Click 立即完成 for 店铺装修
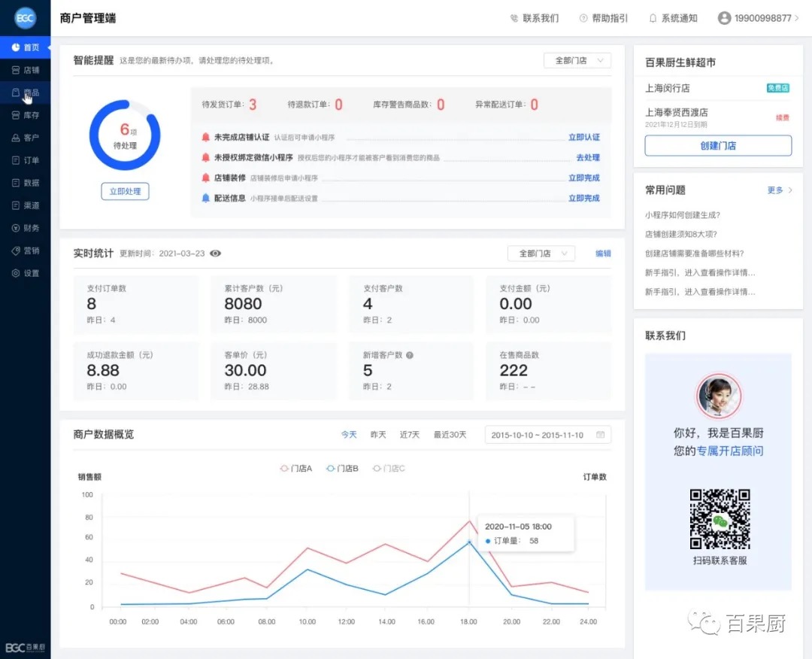 [583, 178]
